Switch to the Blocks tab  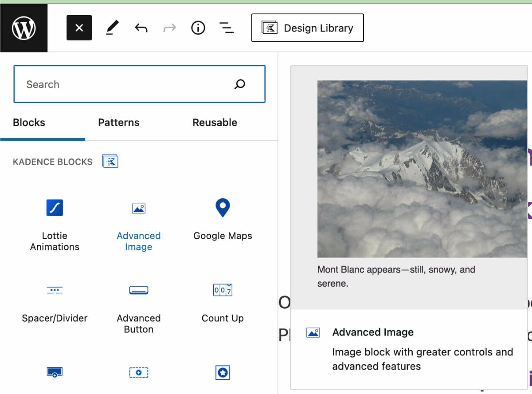29,122
